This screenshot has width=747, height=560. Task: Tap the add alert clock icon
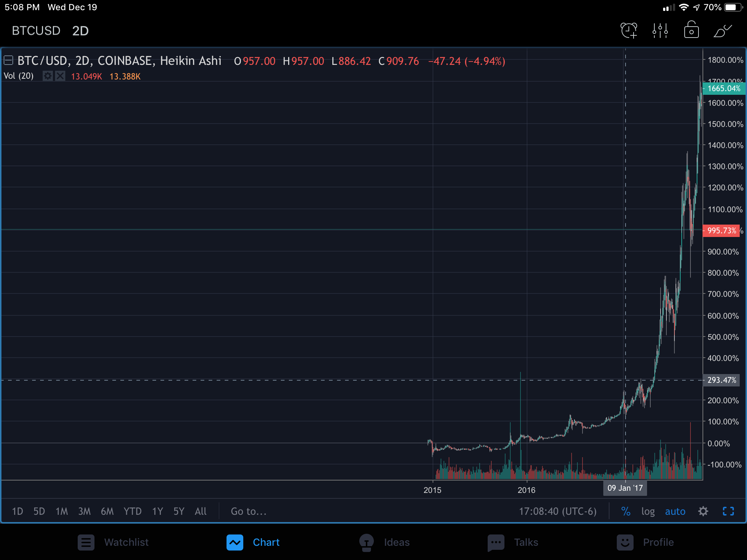[x=629, y=31]
